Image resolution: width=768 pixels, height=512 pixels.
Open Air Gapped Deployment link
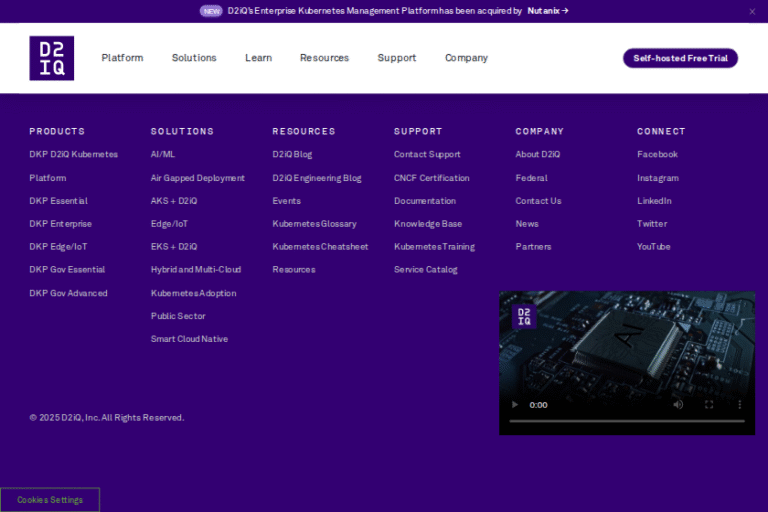coord(198,178)
